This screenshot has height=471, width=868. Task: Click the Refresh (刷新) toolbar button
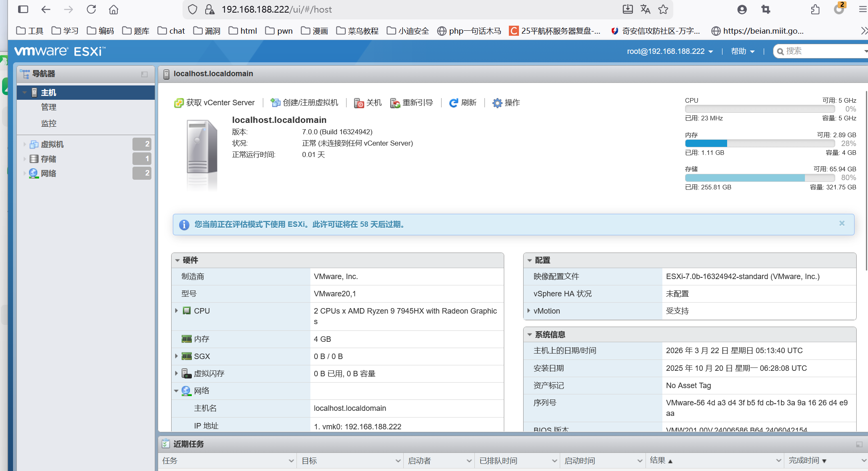463,103
